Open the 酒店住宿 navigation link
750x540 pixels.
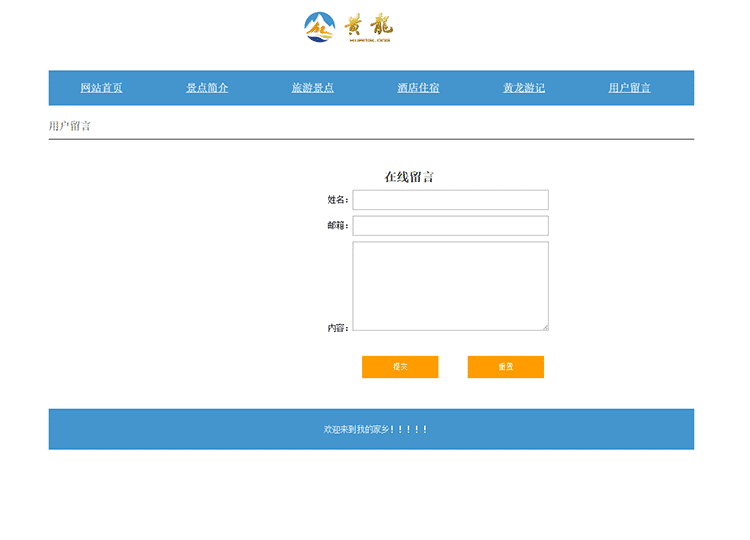click(418, 88)
